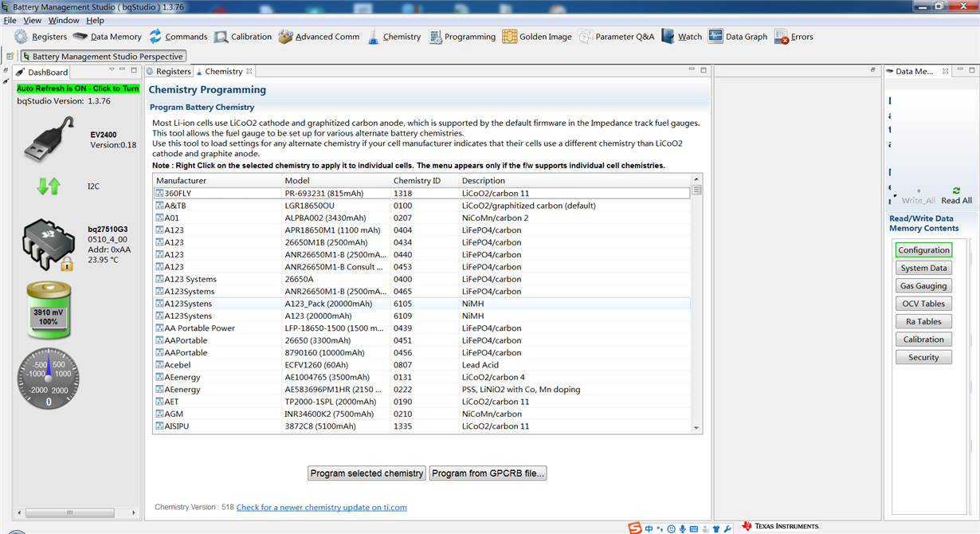980x534 pixels.
Task: Open the Help menu
Action: point(95,20)
